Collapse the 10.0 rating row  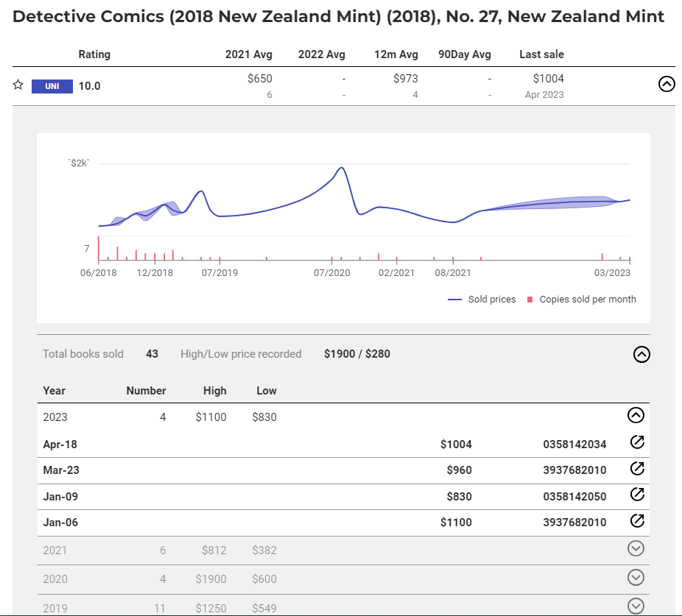666,84
